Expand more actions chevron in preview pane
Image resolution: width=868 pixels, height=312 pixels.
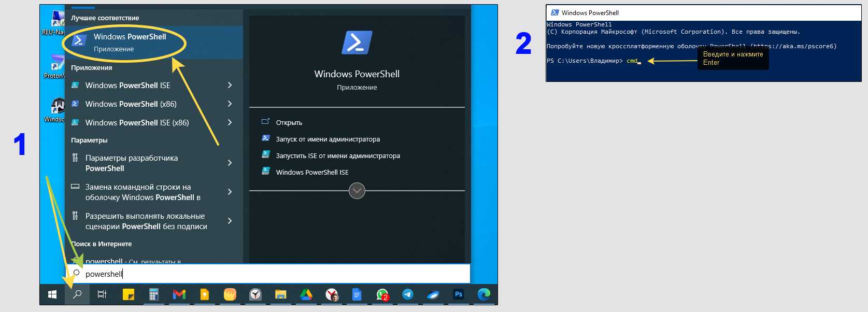[357, 191]
